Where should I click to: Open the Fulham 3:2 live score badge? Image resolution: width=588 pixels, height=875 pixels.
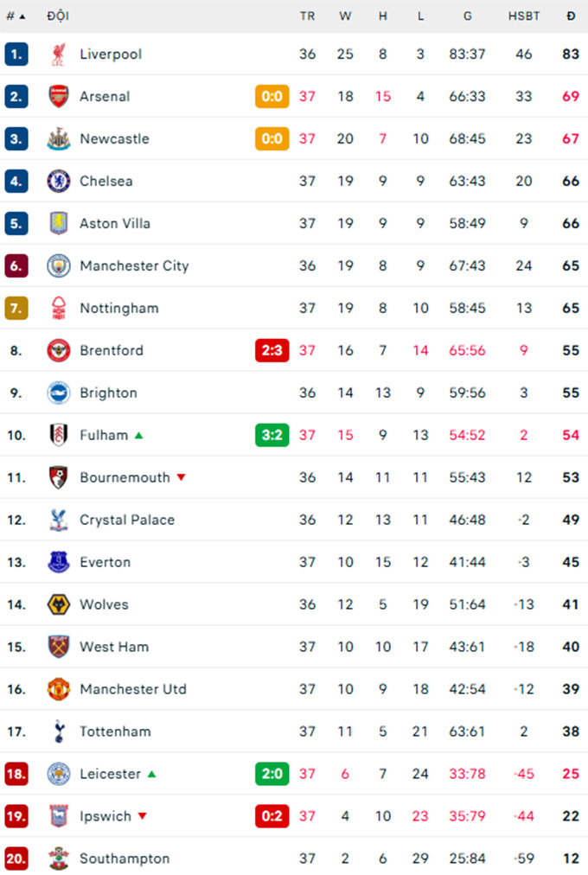click(x=272, y=436)
